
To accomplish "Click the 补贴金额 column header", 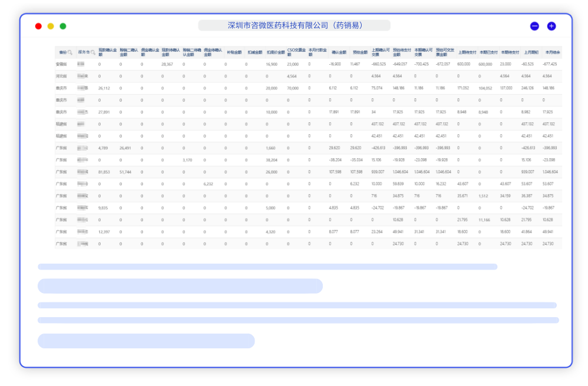I will pos(234,52).
